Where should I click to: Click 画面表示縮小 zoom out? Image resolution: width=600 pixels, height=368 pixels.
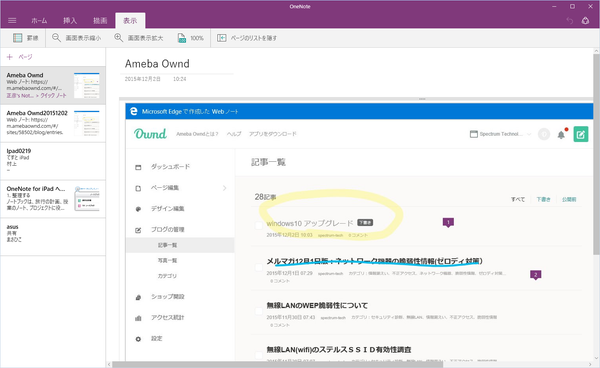pos(77,38)
